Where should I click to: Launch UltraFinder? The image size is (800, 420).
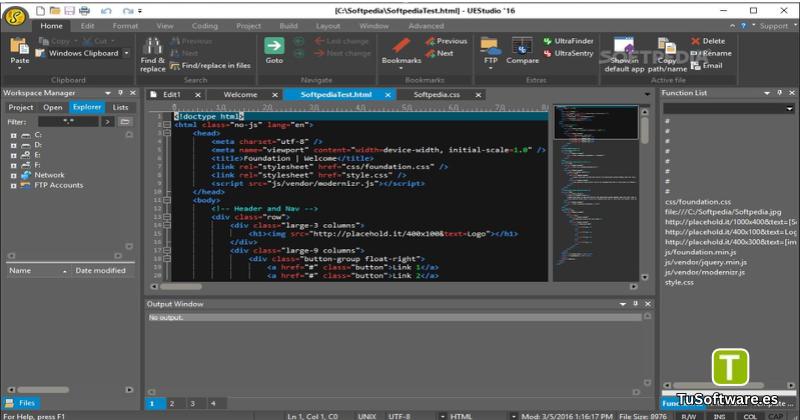[568, 41]
